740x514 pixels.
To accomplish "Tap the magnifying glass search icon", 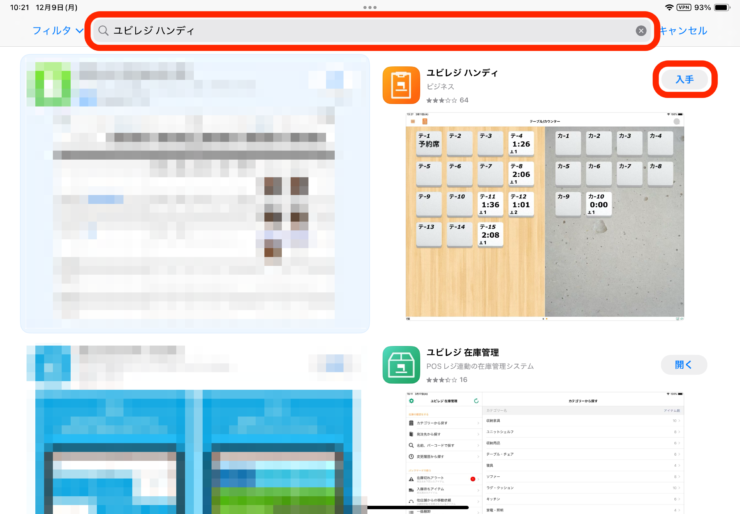I will click(103, 31).
